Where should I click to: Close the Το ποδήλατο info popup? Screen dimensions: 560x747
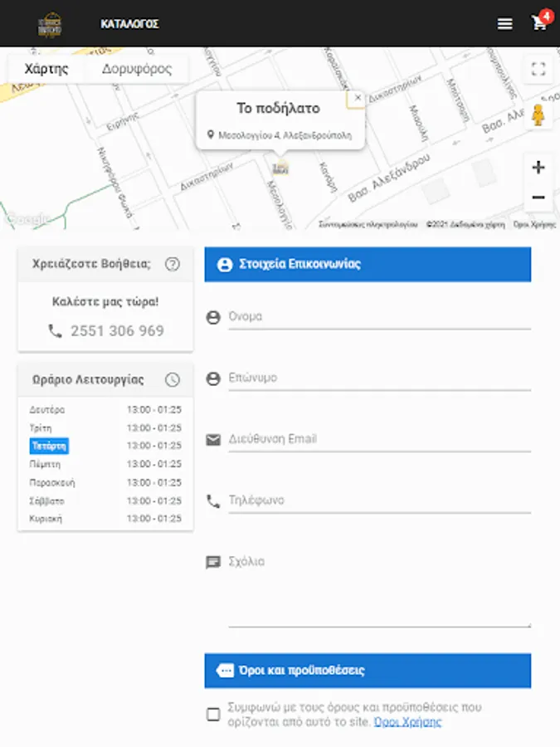click(x=357, y=98)
